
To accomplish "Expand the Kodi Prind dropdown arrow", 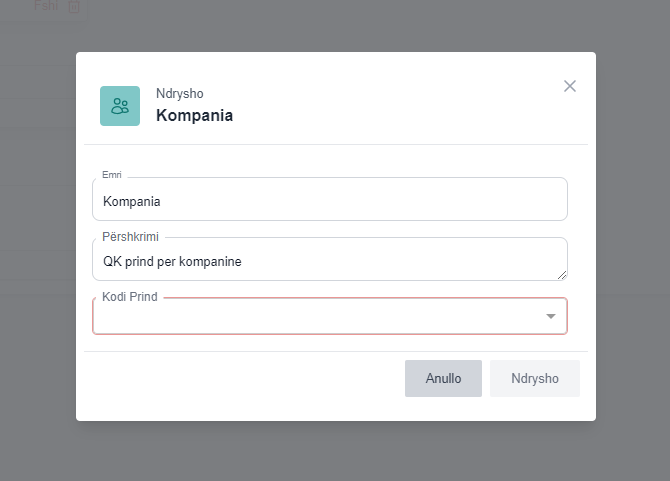I will tap(550, 316).
